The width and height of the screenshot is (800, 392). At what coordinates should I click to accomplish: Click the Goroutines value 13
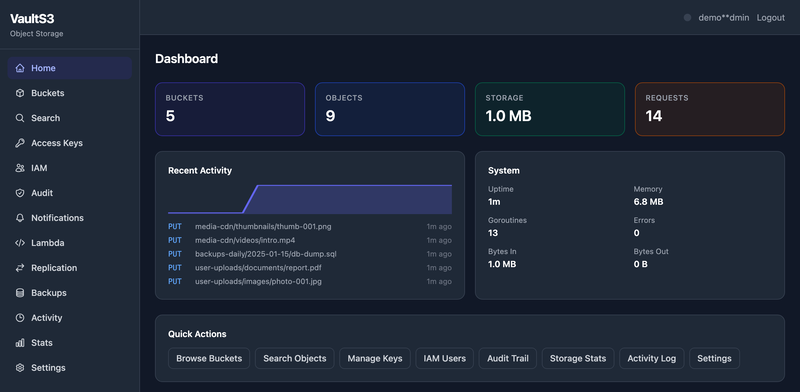pyautogui.click(x=493, y=233)
